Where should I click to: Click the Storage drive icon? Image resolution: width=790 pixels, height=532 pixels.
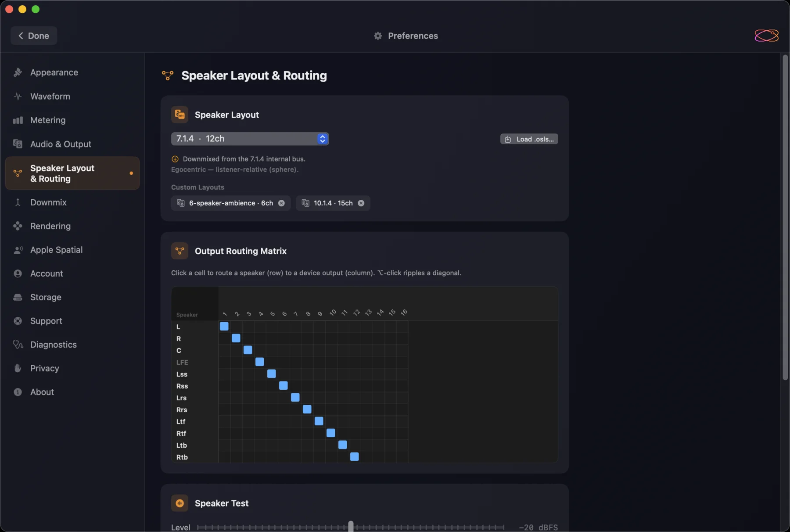coord(18,297)
